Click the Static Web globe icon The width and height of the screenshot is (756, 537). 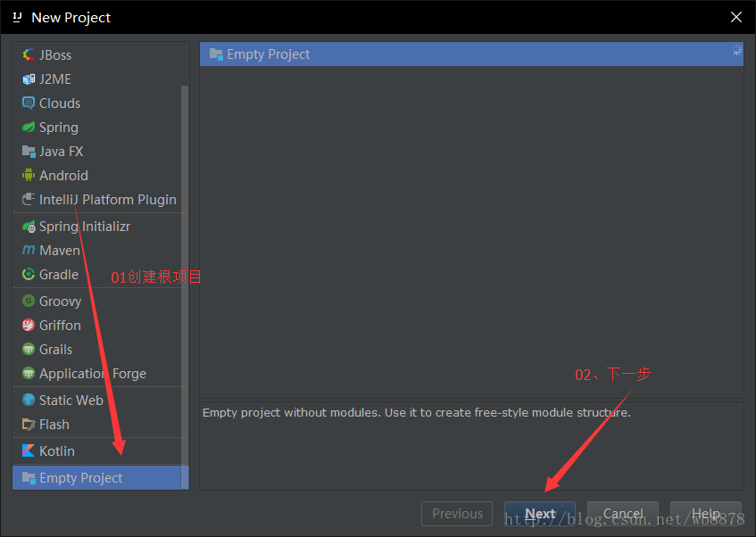click(x=29, y=400)
